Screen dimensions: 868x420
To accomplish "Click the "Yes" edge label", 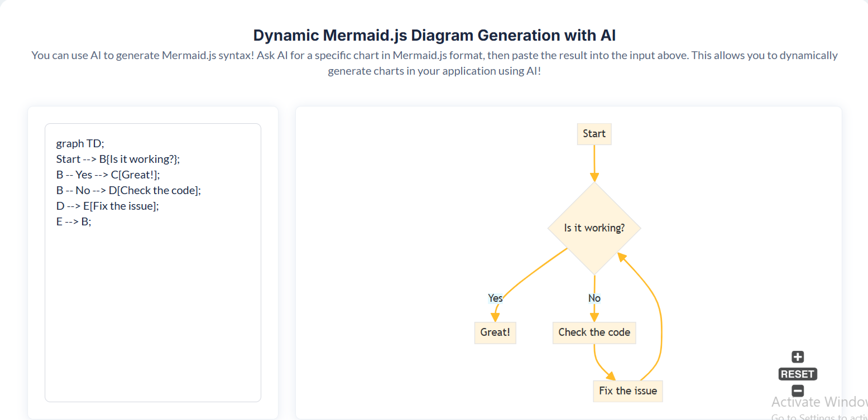I will pyautogui.click(x=495, y=298).
